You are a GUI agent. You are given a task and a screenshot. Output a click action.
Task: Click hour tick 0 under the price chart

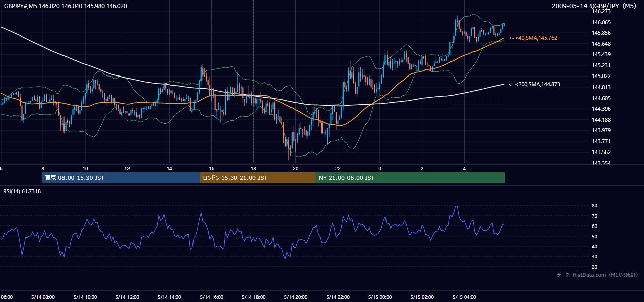[380, 169]
